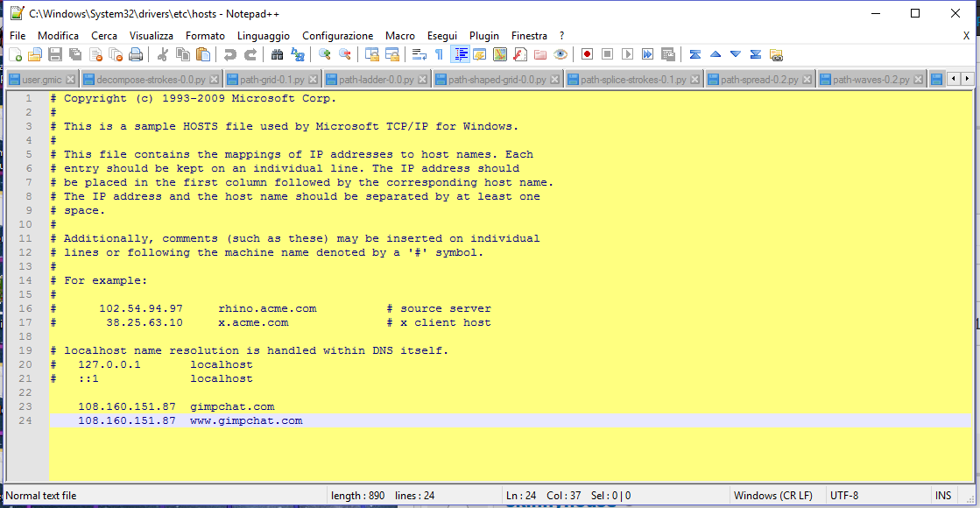
Task: Open the Plugin menu
Action: [483, 36]
